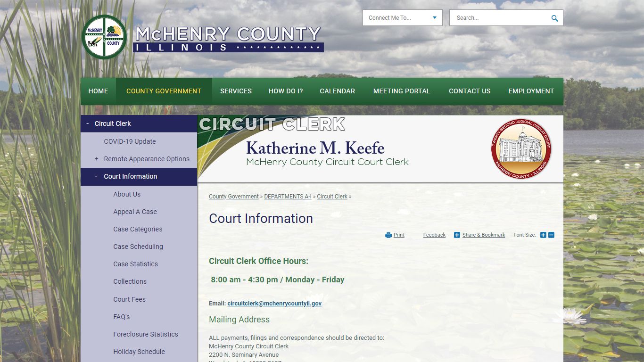644x362 pixels.
Task: Open the County Government menu
Action: [x=164, y=91]
